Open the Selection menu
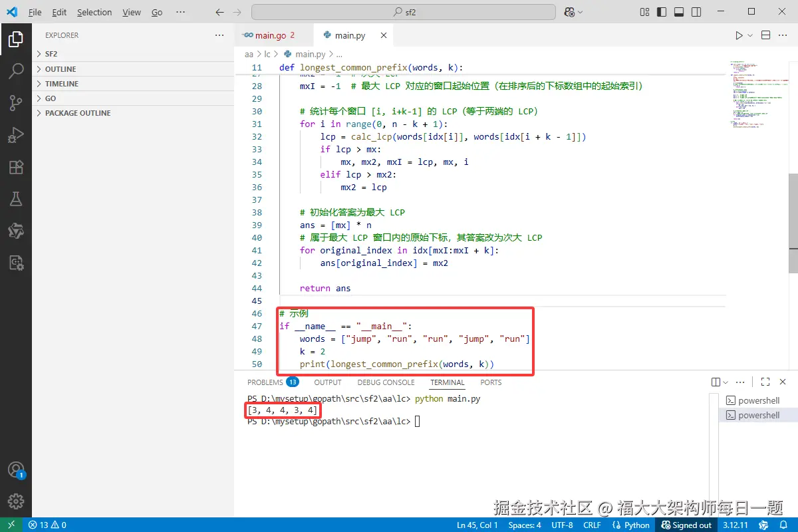Screen dimensions: 798x532 coord(94,12)
